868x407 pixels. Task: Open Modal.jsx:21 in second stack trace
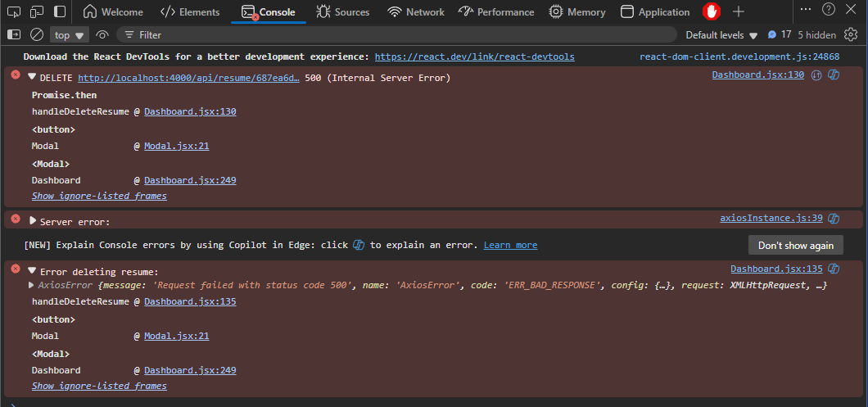[177, 336]
